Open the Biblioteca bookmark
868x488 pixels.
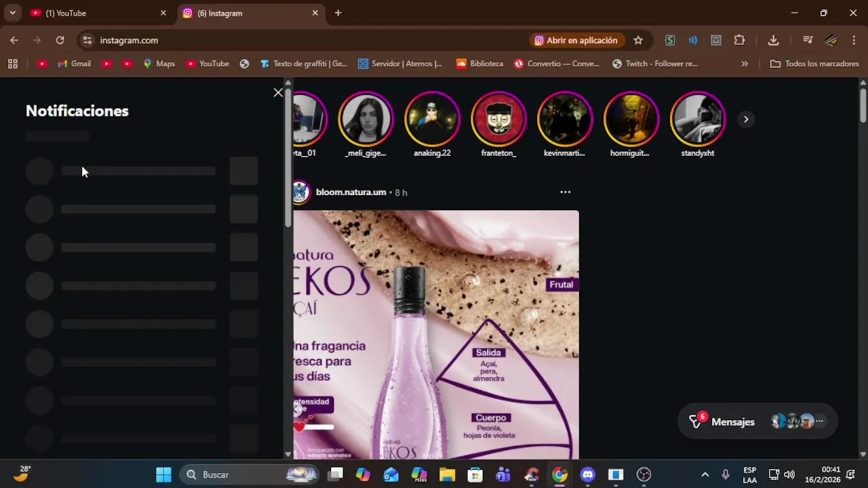[x=479, y=64]
